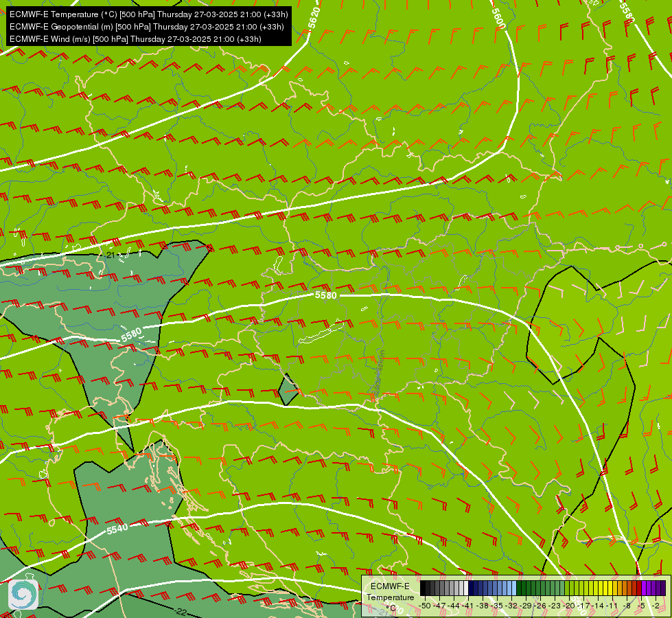Pick the lightest blue swatch near -32
672x618 pixels.
coord(514,588)
